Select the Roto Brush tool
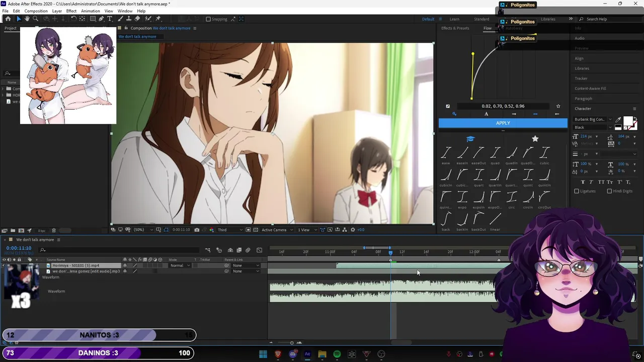Image resolution: width=644 pixels, height=362 pixels. tap(148, 19)
